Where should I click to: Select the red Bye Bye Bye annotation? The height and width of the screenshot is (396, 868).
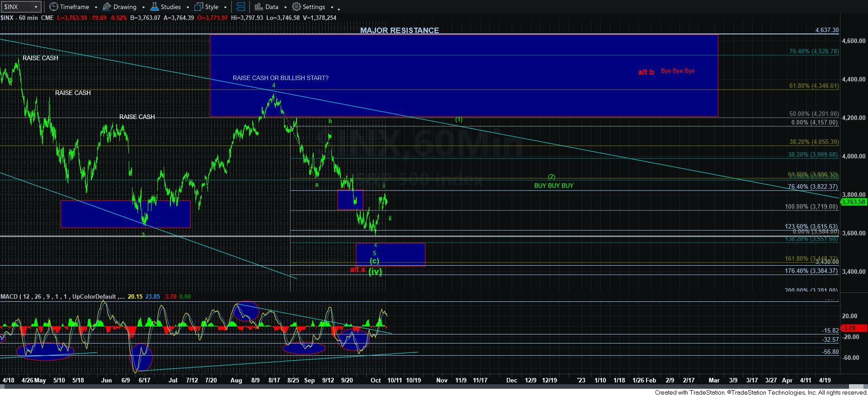677,71
